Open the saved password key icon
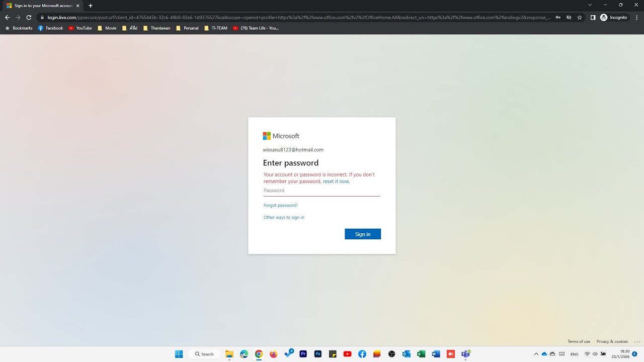644x362 pixels. (x=558, y=17)
